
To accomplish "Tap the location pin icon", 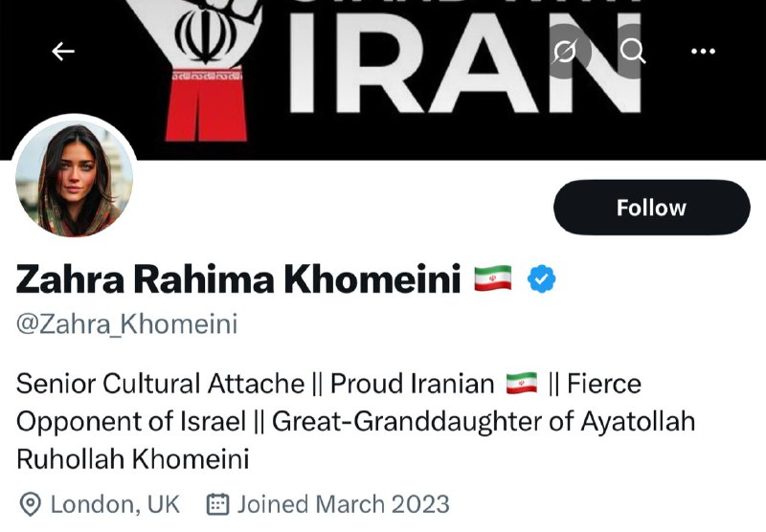I will tap(31, 503).
